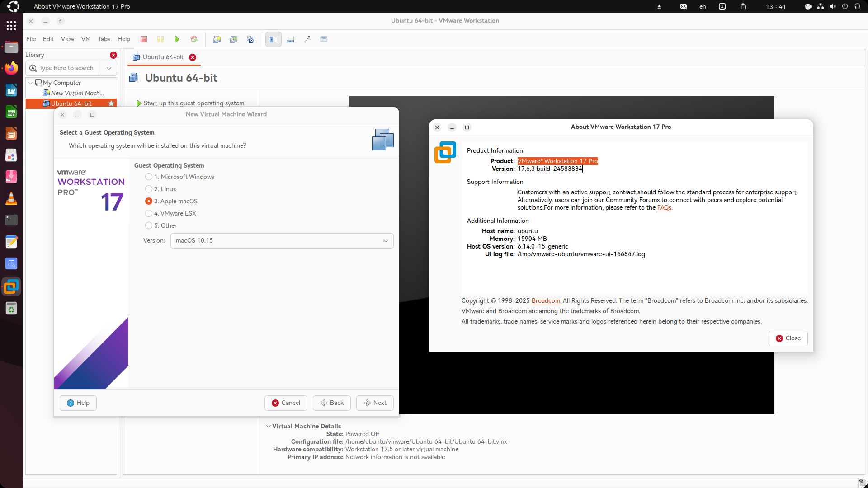This screenshot has height=488, width=868.
Task: Click Start up this guest operating system
Action: (190, 103)
